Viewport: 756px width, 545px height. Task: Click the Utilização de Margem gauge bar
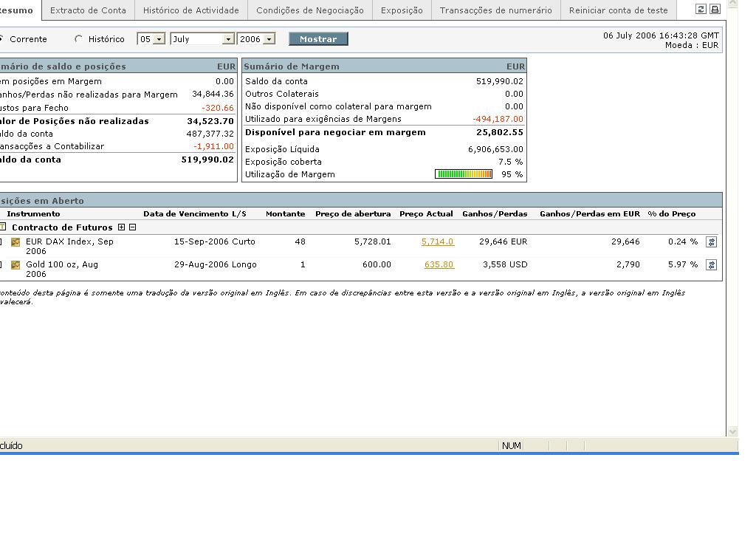pos(464,174)
